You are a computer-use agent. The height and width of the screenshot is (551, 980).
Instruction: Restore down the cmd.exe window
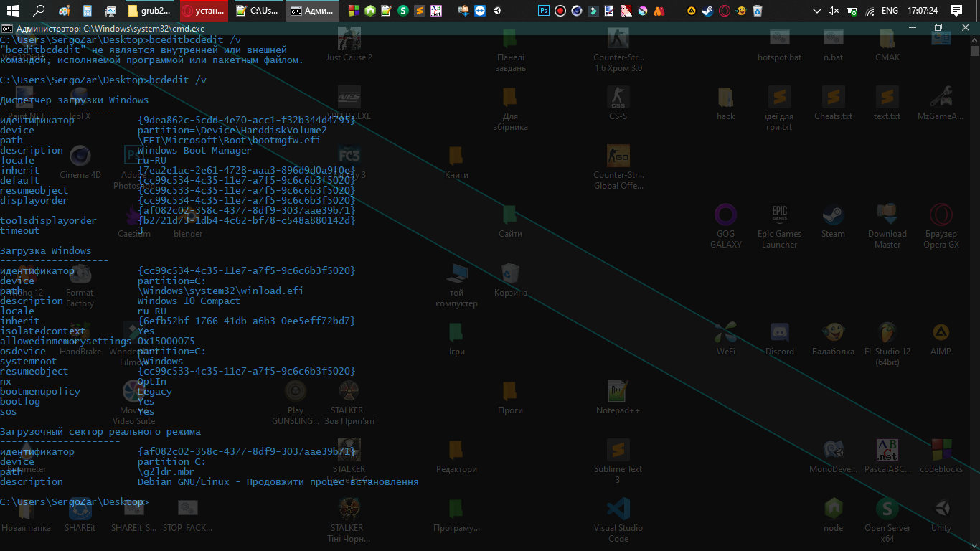click(938, 27)
